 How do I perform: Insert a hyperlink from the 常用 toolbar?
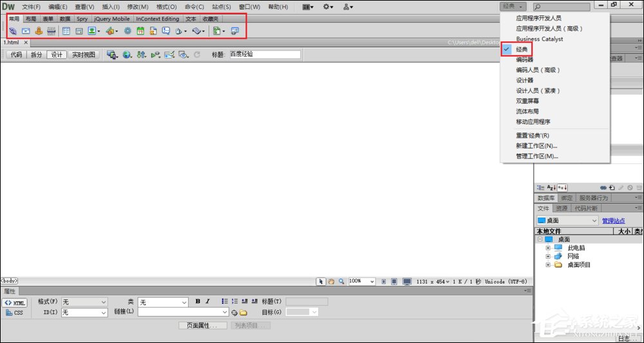[x=13, y=31]
